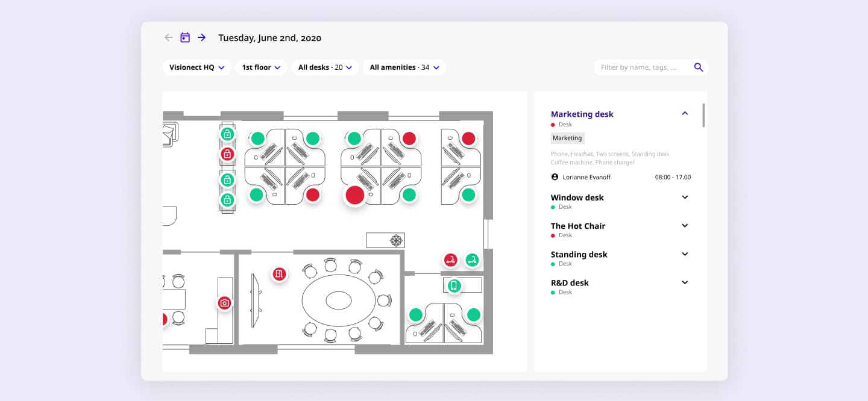This screenshot has width=868, height=401.
Task: Open the Visionect HQ location dropdown
Action: click(197, 67)
